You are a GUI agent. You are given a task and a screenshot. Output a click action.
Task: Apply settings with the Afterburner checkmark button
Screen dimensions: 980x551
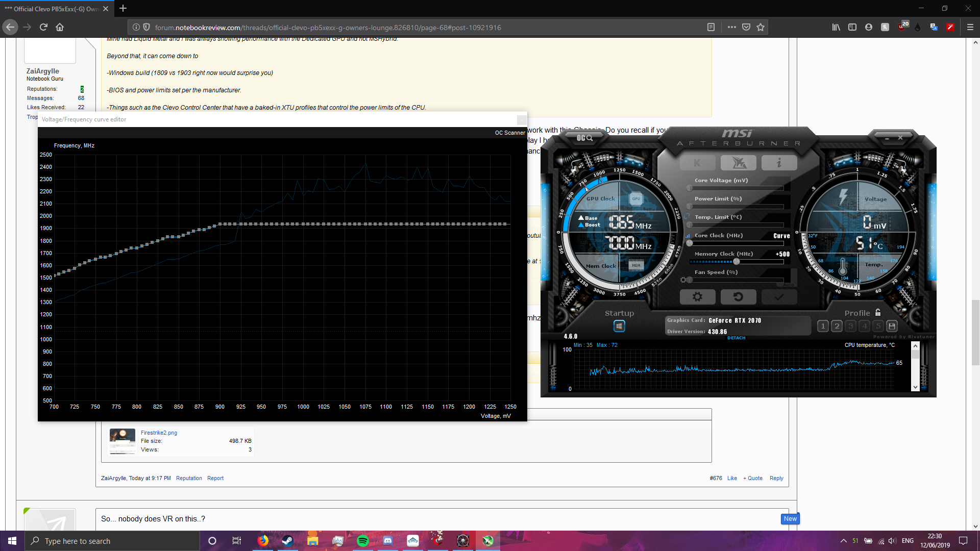click(779, 296)
